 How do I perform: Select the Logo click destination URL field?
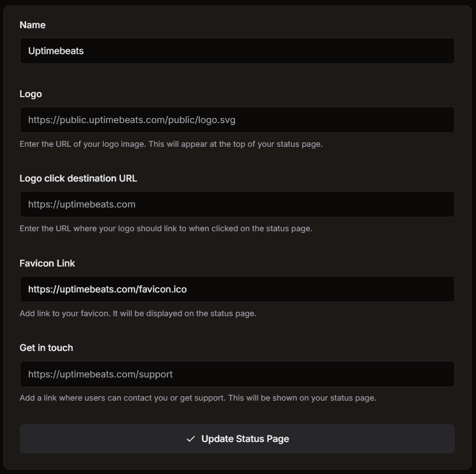(237, 204)
